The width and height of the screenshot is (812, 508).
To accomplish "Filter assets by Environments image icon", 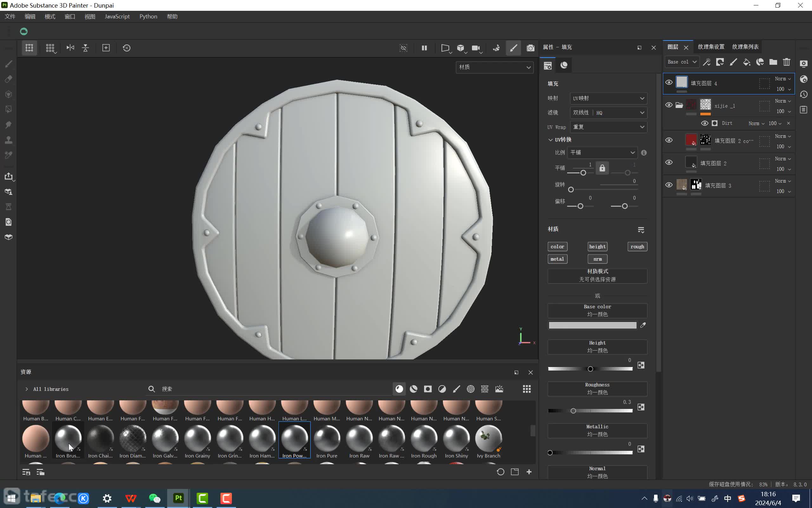I will pyautogui.click(x=499, y=389).
